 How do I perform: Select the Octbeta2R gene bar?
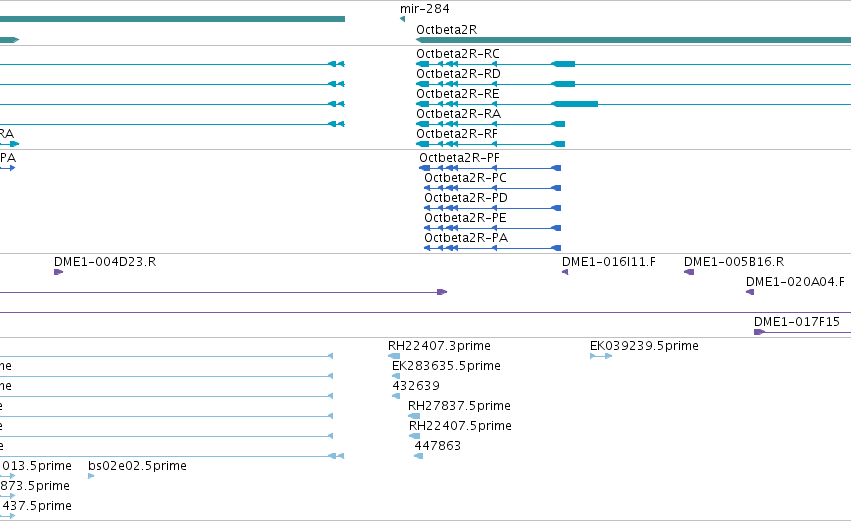633,40
